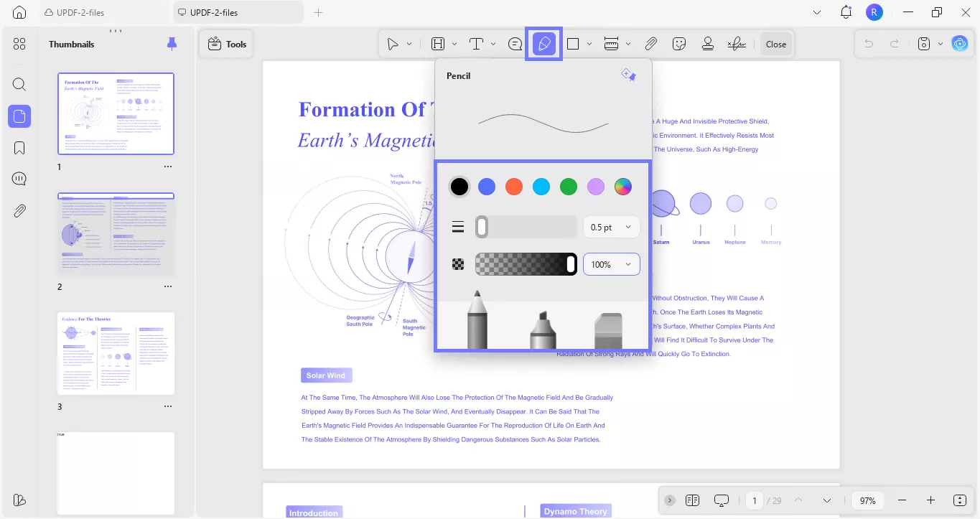The image size is (980, 519).
Task: Select the Text tool in the toolbar
Action: click(475, 44)
